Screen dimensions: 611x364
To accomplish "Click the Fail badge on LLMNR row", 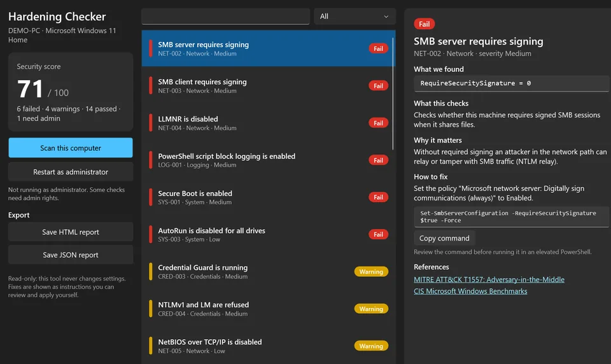I will [x=378, y=123].
